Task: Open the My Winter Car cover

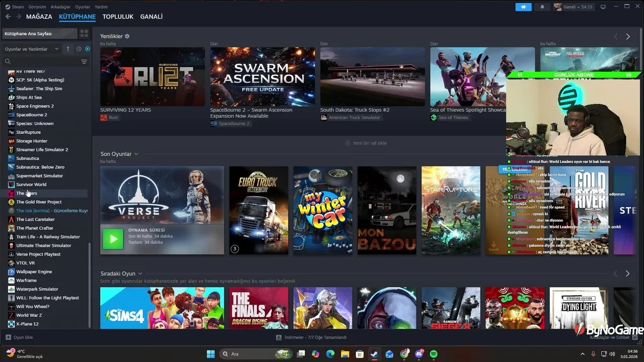Action: click(323, 210)
